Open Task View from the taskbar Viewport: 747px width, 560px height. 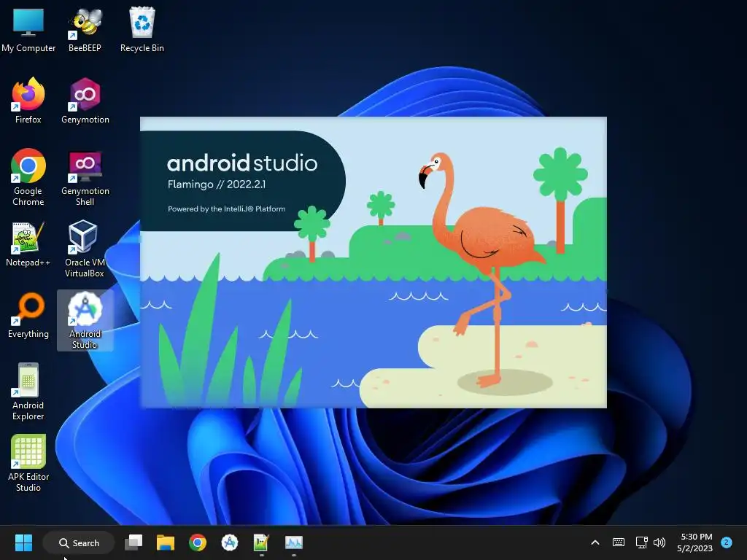click(x=133, y=542)
